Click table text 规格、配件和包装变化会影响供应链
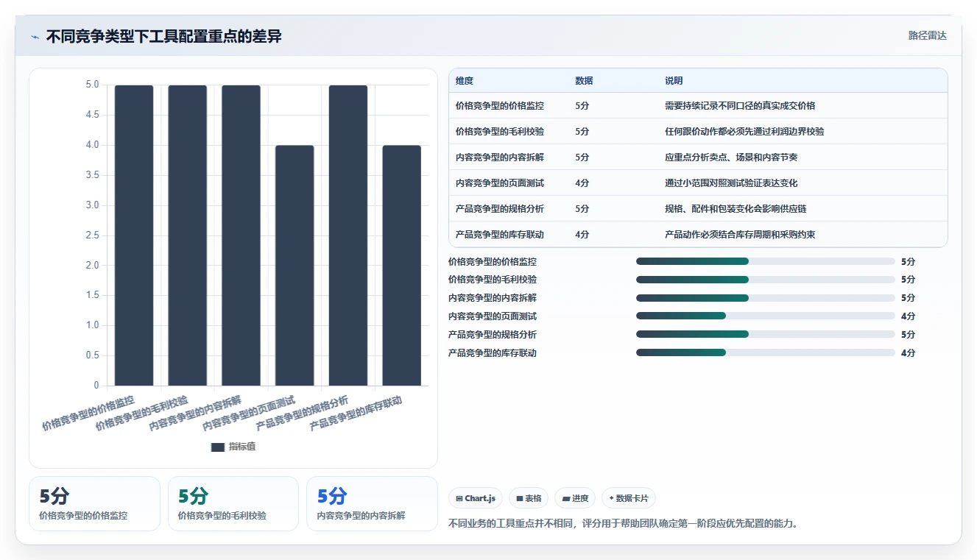Viewport: 977px width, 560px height. click(736, 209)
